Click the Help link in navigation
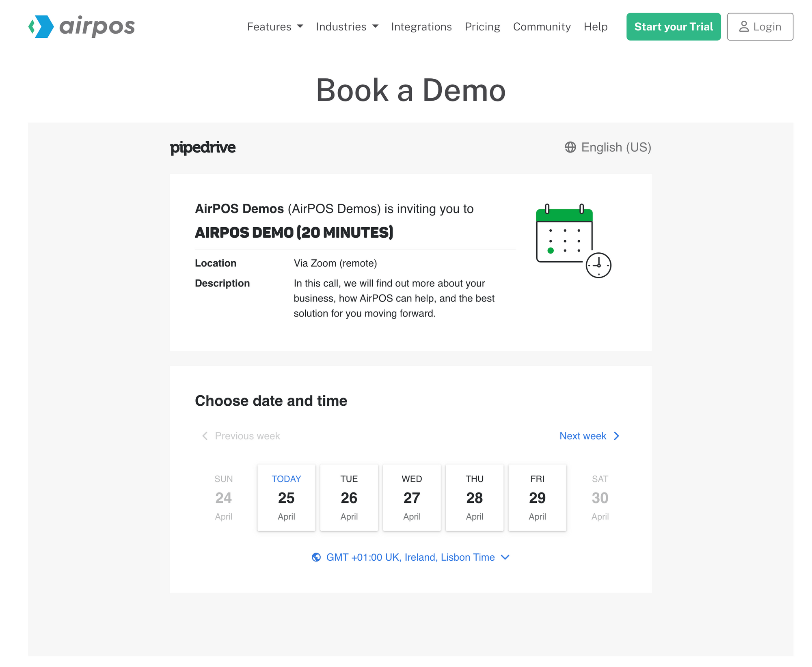The height and width of the screenshot is (667, 812). [x=595, y=27]
